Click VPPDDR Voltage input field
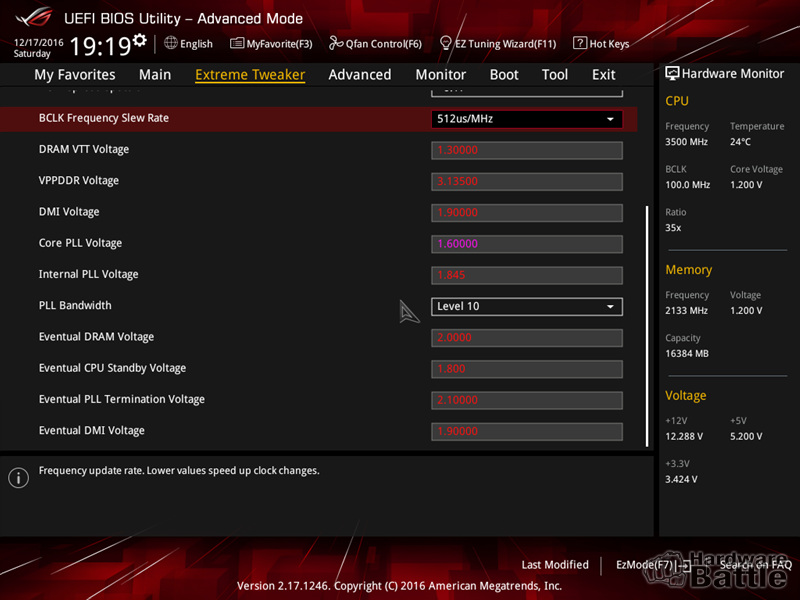 pyautogui.click(x=527, y=182)
